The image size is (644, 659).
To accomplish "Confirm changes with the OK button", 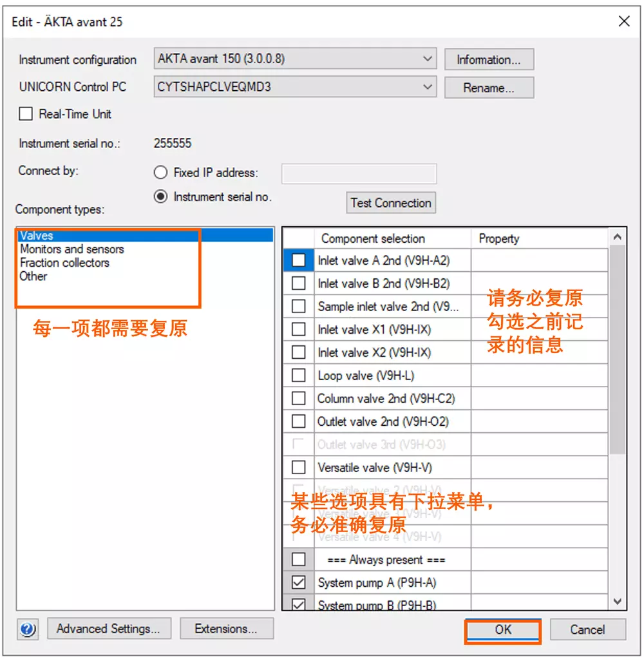I will point(502,629).
